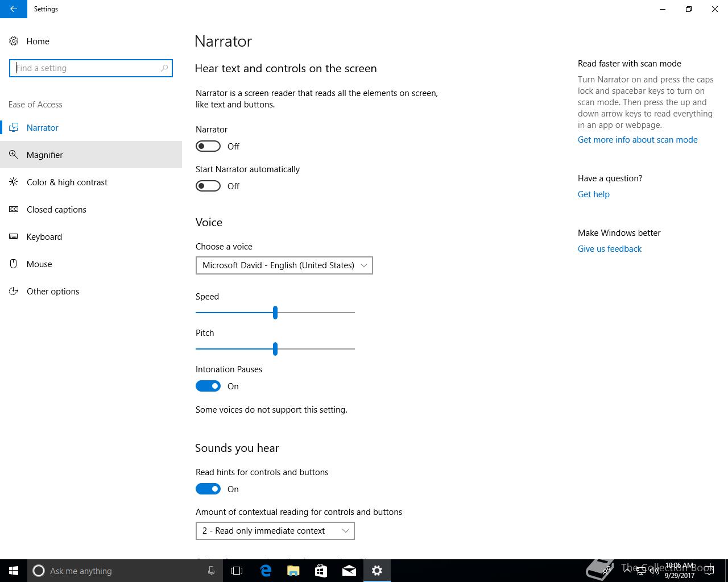728x582 pixels.
Task: Open the Choose a voice dropdown
Action: tap(284, 265)
